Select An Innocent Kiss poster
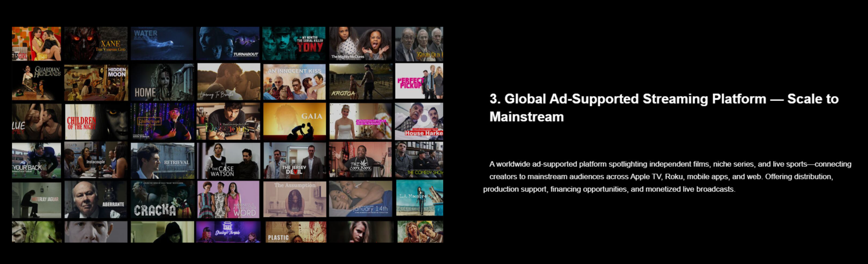 coord(294,82)
